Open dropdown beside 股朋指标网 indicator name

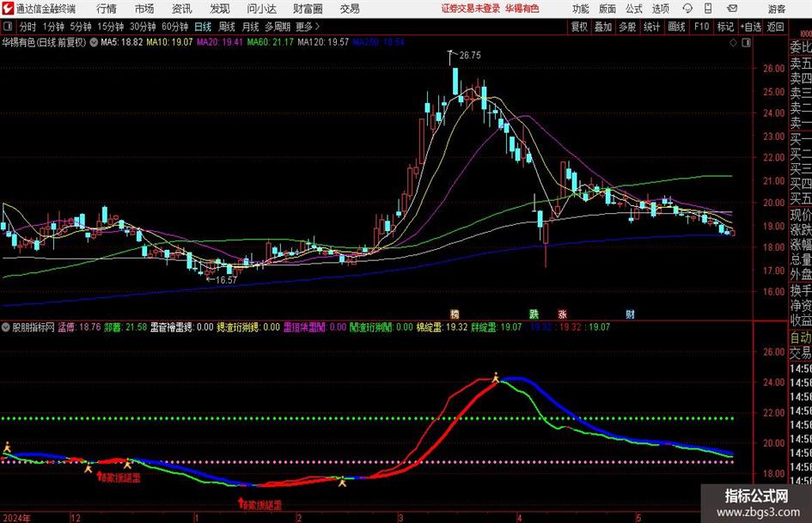pos(6,327)
